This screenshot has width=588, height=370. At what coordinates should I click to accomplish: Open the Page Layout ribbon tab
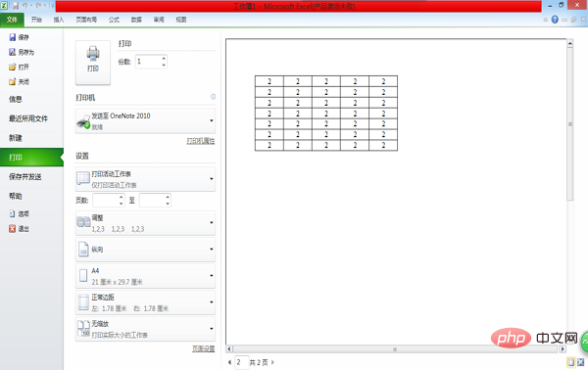point(86,20)
